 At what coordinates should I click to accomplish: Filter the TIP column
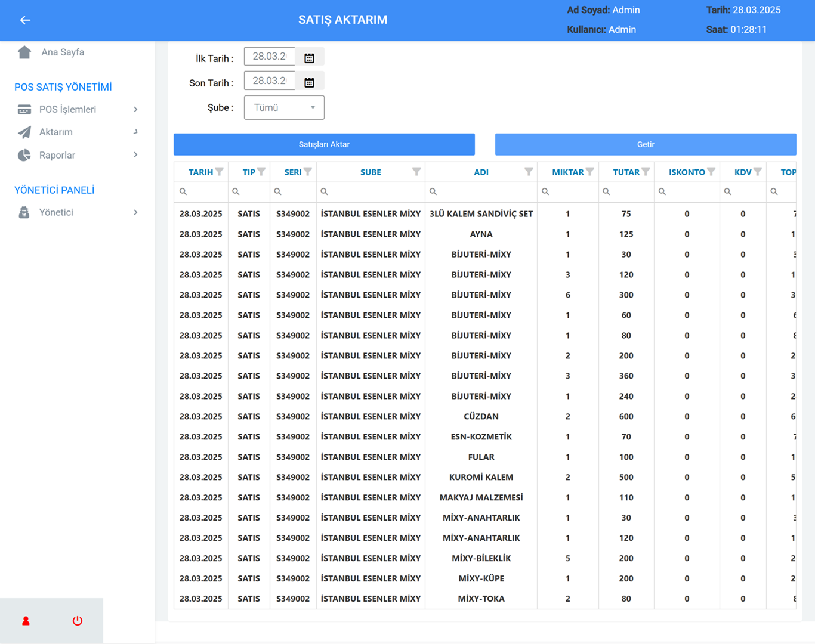pos(261,172)
